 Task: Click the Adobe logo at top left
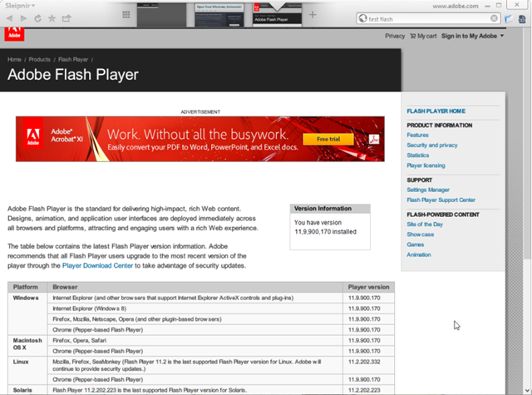click(14, 34)
